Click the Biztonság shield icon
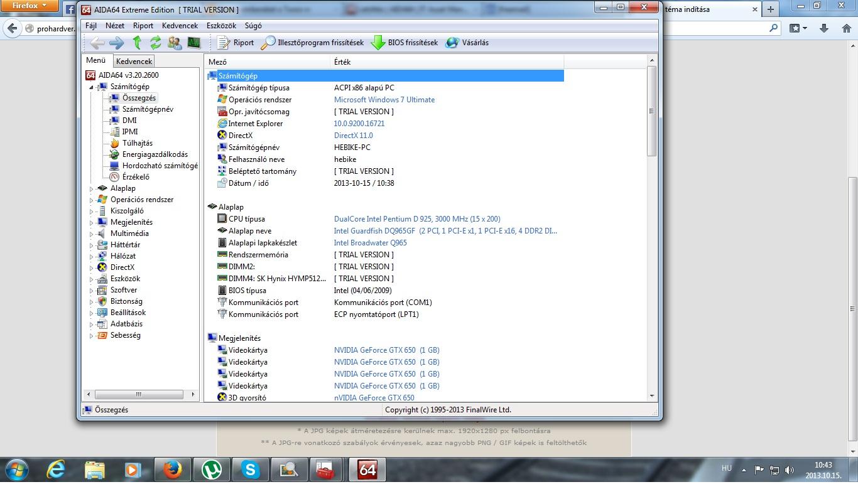 click(x=102, y=301)
